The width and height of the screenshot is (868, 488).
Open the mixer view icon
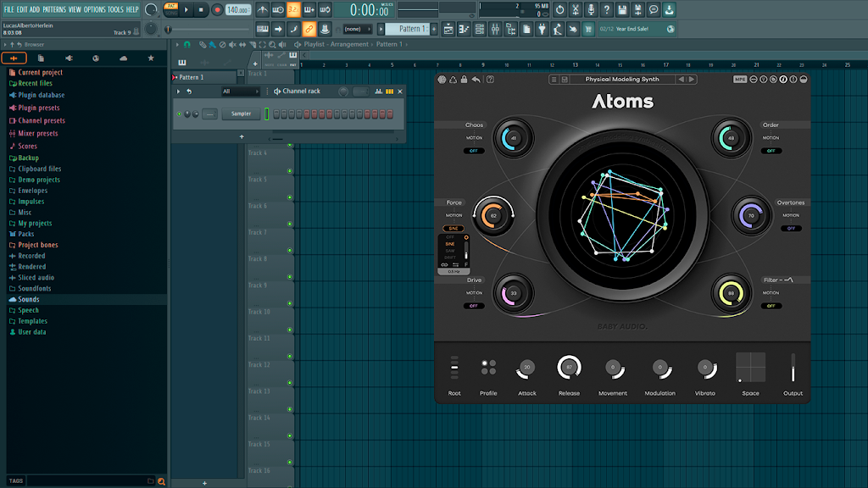coord(495,29)
